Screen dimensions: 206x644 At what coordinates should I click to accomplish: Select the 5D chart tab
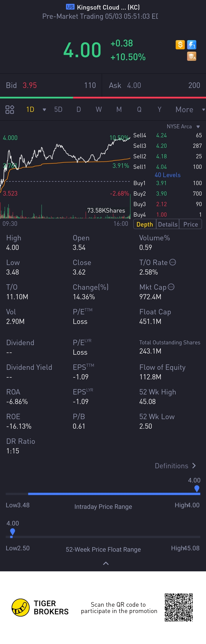click(x=58, y=110)
